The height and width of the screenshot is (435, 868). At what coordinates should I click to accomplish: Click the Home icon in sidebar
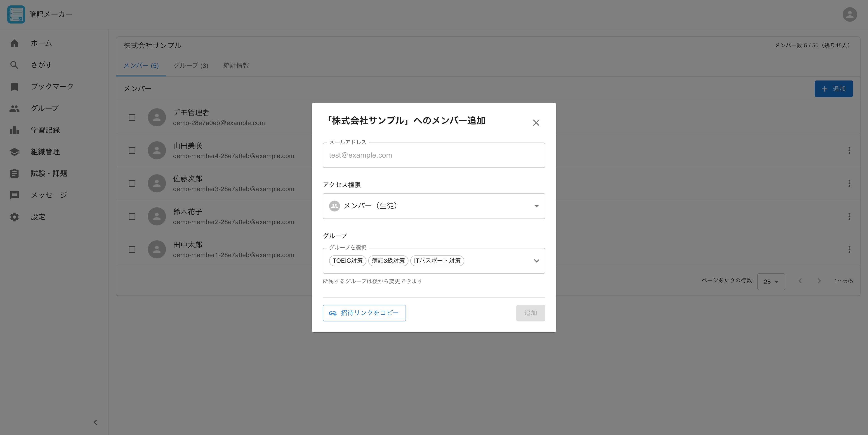coord(14,43)
